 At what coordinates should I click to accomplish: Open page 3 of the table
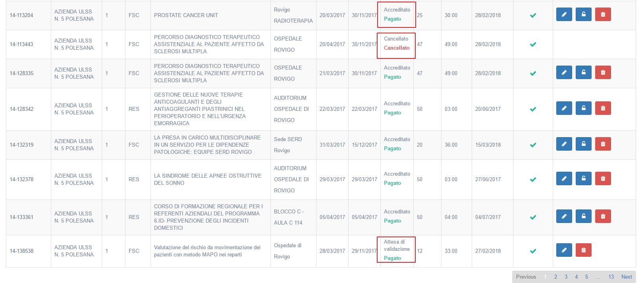(566, 277)
